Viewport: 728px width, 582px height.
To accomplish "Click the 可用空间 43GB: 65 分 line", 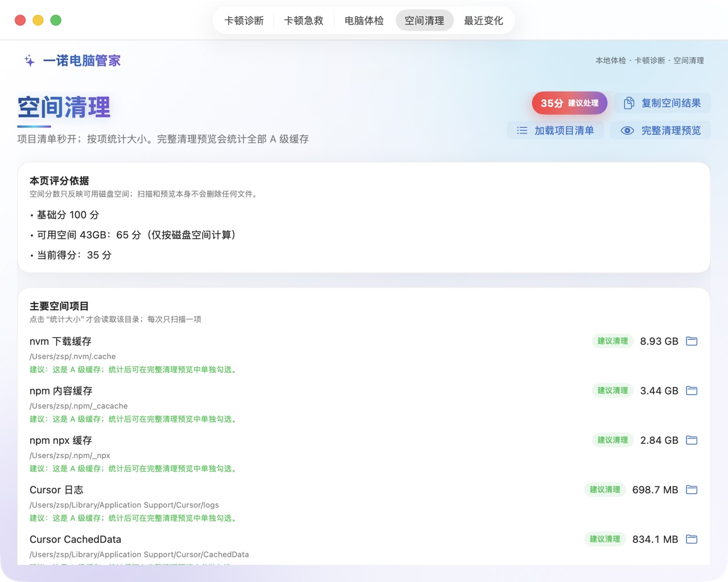I will point(133,235).
